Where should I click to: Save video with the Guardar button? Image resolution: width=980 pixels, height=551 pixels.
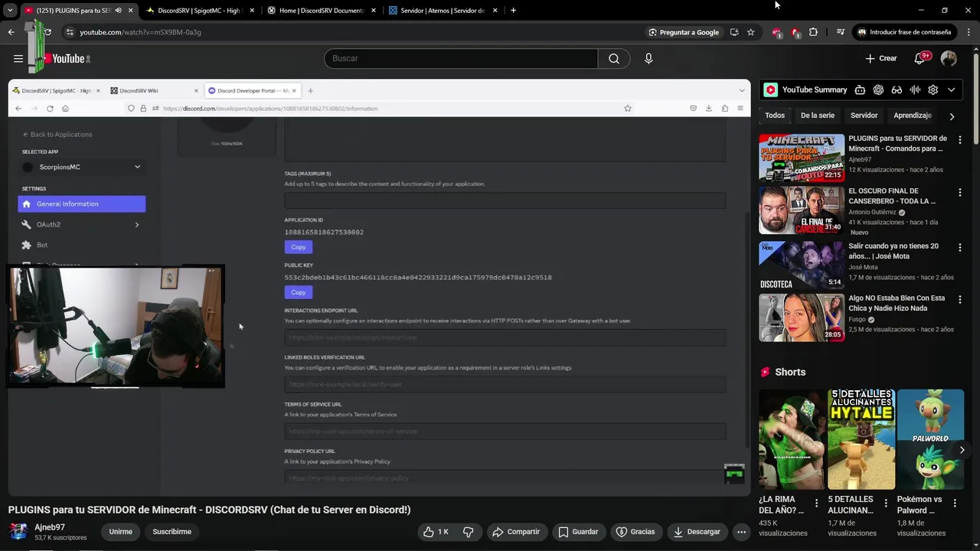click(578, 532)
